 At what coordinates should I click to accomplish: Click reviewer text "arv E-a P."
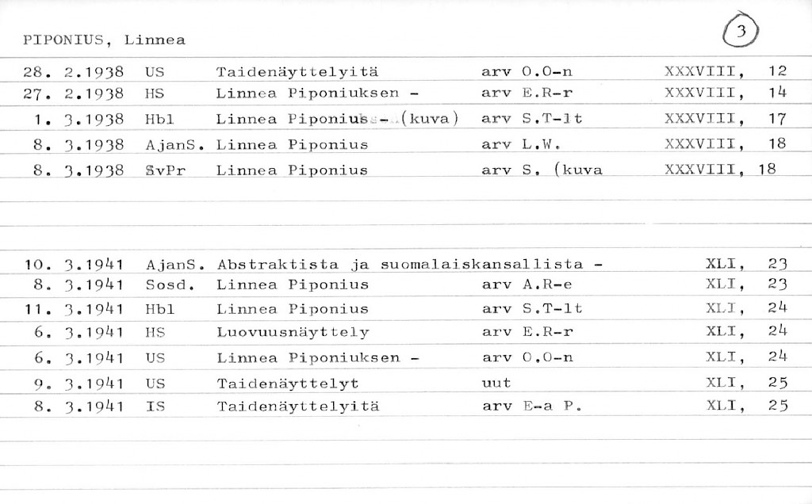click(x=531, y=407)
